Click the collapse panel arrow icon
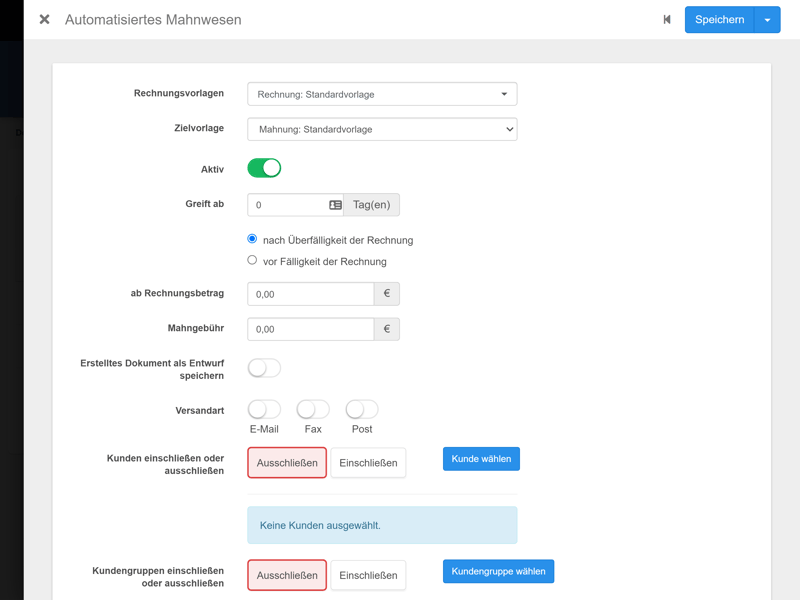 (667, 19)
